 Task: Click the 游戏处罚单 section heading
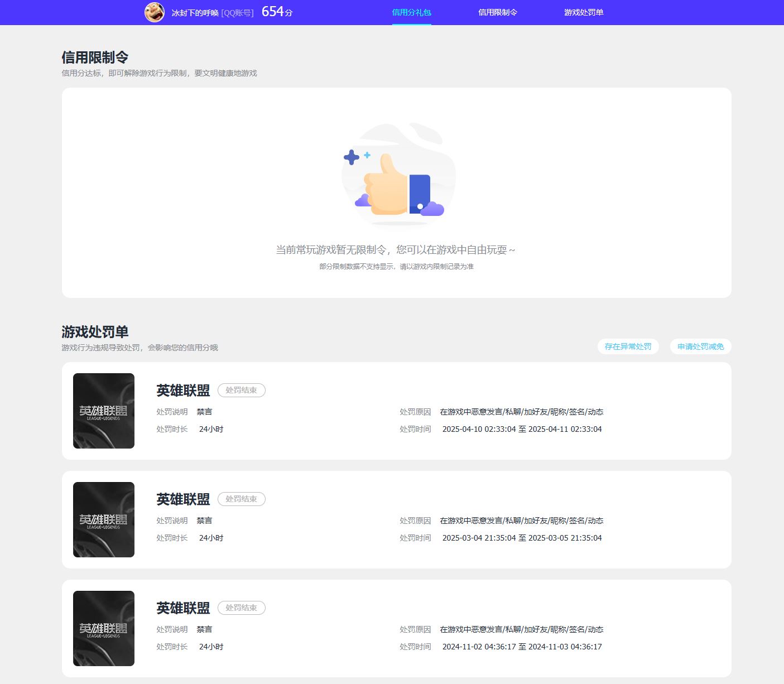95,332
